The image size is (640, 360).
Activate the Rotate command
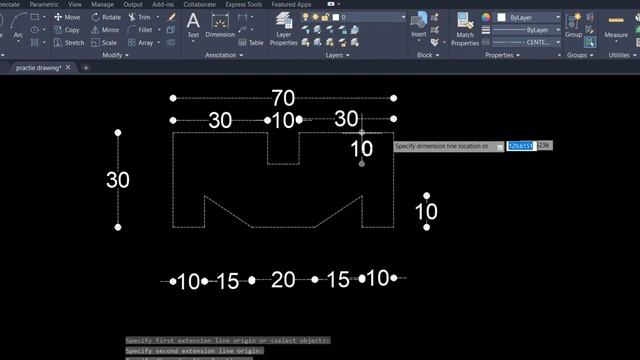pyautogui.click(x=106, y=17)
